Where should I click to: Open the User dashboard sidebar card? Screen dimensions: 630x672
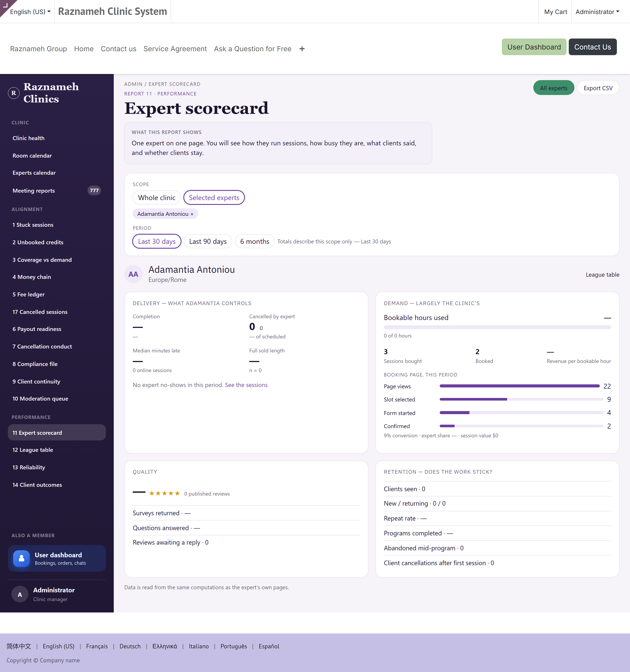click(x=57, y=558)
